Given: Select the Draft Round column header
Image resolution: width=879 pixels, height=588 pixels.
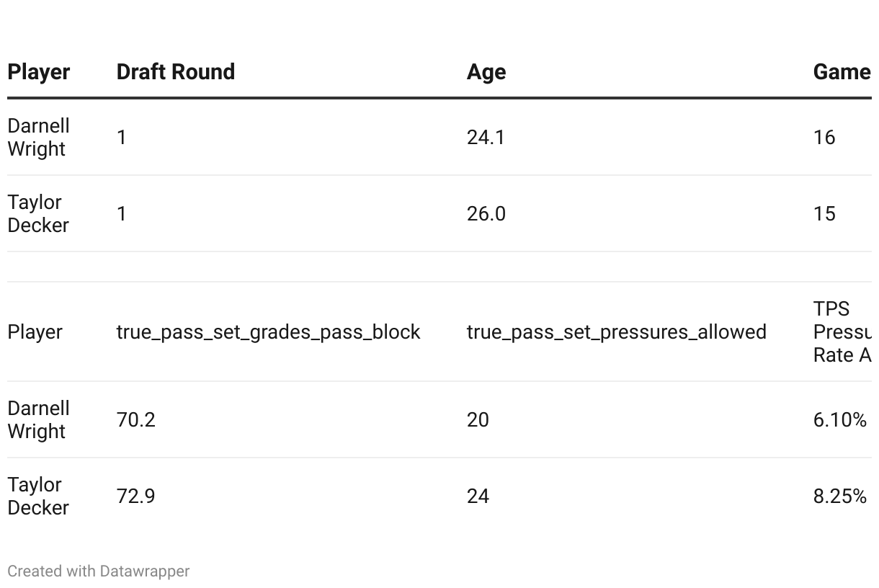Looking at the screenshot, I should coord(176,72).
